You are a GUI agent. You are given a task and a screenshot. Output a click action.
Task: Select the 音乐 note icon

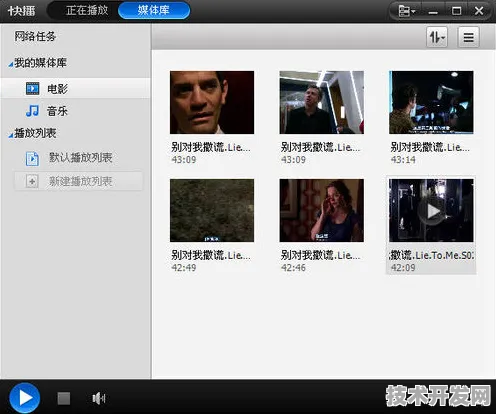pos(32,111)
